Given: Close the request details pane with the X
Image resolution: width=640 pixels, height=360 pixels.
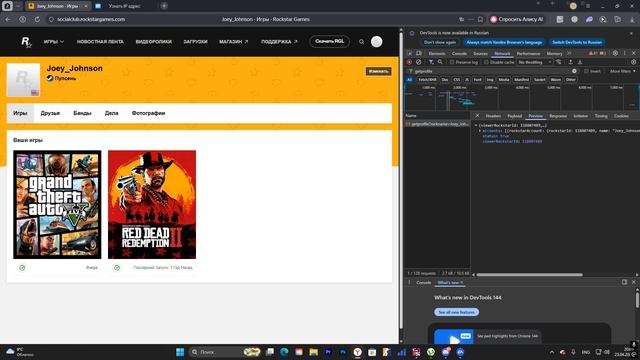Looking at the screenshot, I should pyautogui.click(x=477, y=116).
